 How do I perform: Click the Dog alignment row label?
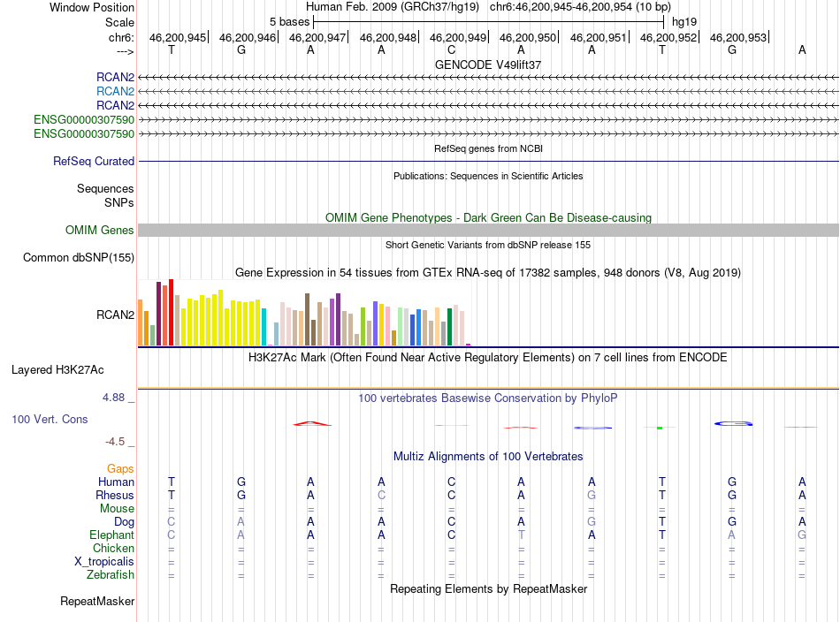pyautogui.click(x=124, y=522)
